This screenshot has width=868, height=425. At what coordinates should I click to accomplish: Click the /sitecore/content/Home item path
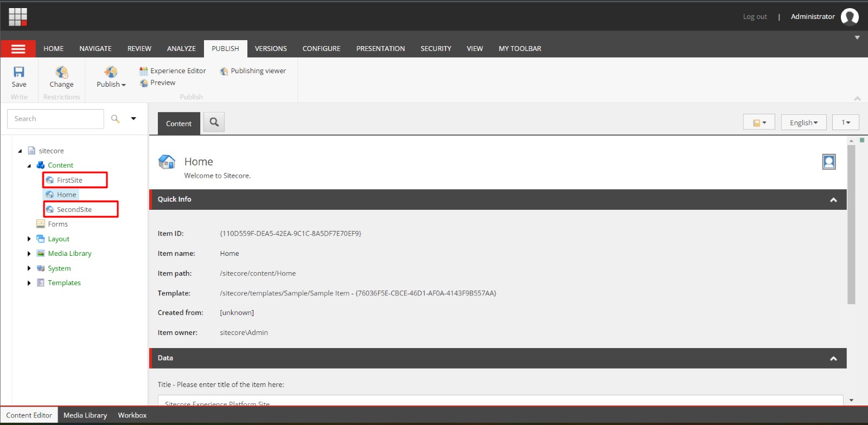pos(258,274)
